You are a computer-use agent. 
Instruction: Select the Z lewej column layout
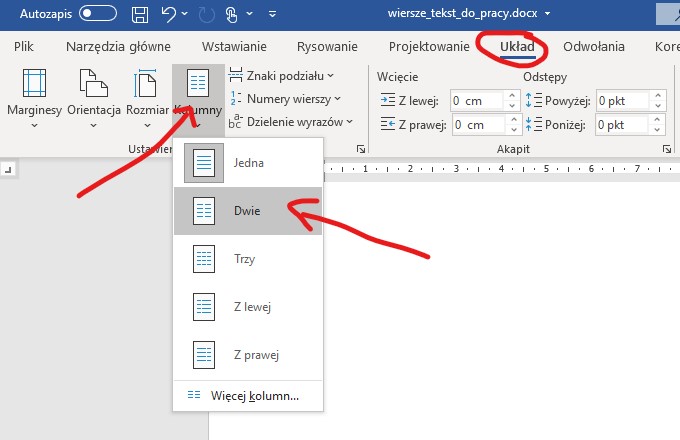coord(248,306)
